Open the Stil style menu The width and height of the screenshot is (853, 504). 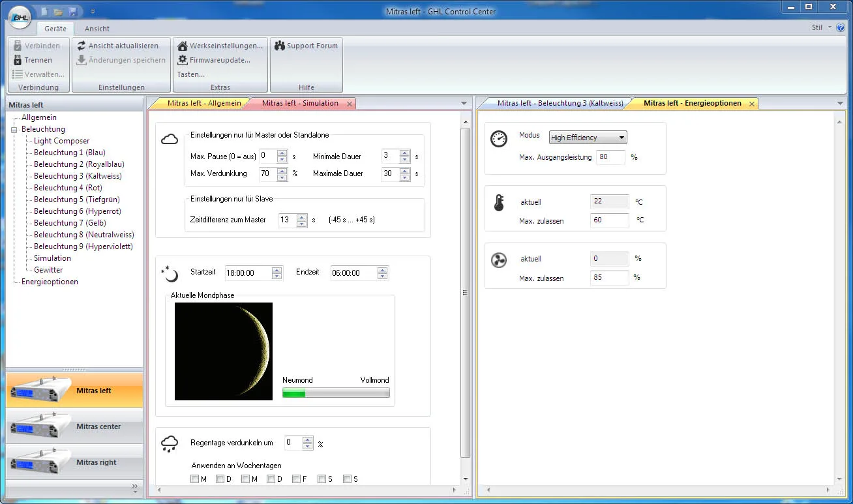(x=822, y=27)
